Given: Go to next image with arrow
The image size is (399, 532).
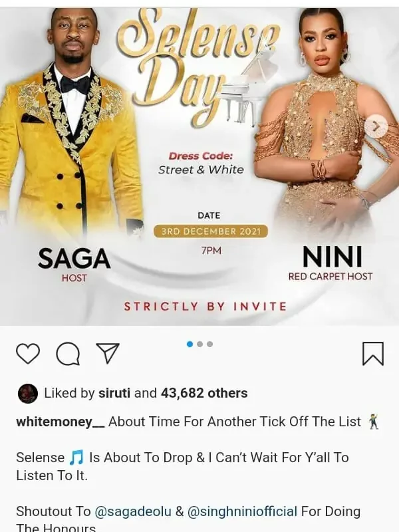Looking at the screenshot, I should tap(376, 126).
